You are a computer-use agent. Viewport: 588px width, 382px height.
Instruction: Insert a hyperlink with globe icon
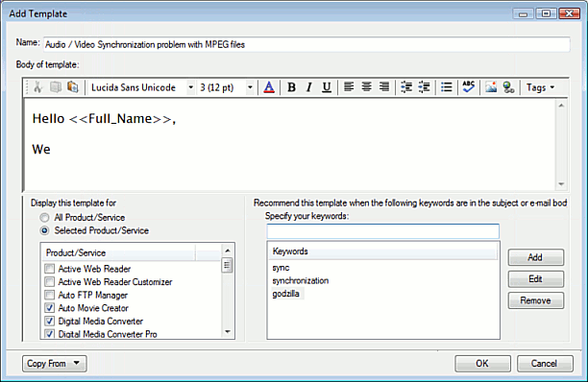point(508,87)
